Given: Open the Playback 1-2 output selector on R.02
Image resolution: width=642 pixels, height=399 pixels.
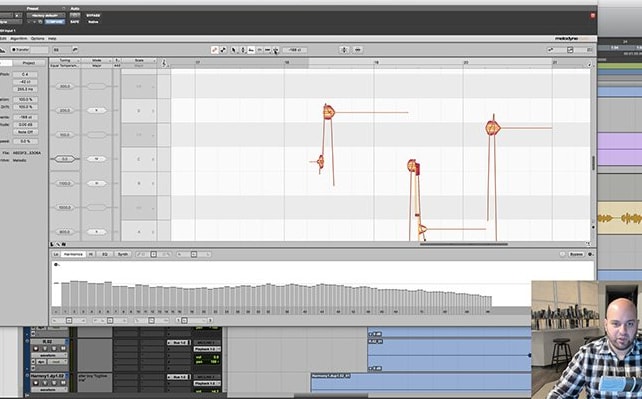Looking at the screenshot, I should pos(207,349).
